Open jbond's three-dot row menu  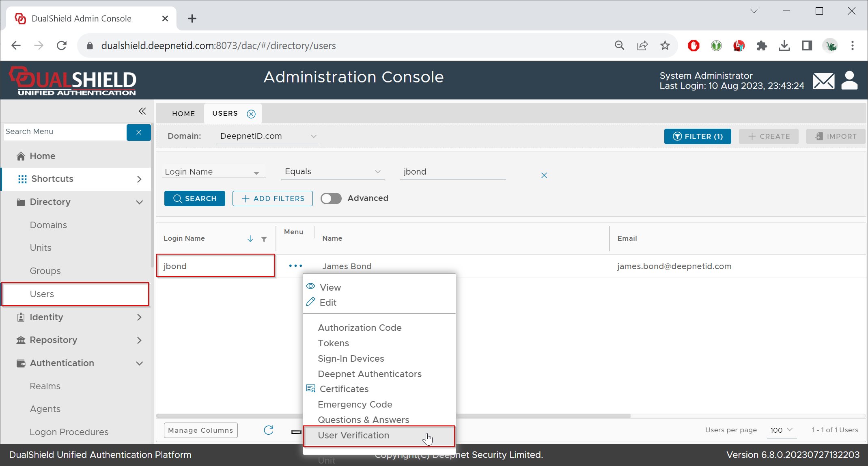click(x=295, y=266)
